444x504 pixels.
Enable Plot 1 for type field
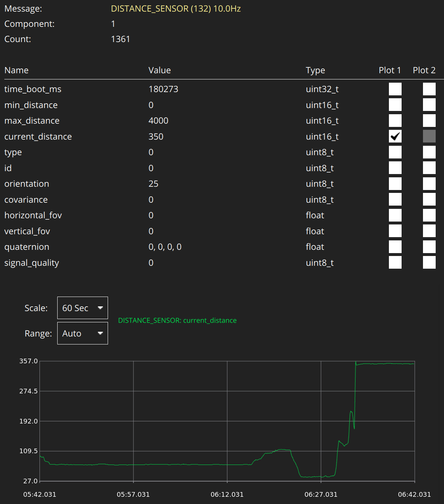click(395, 152)
